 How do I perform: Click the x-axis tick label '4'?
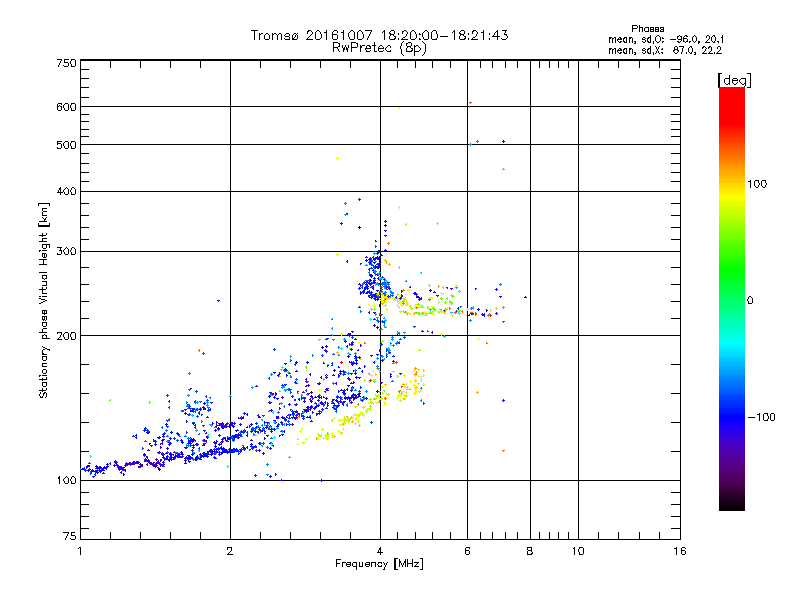pos(380,551)
